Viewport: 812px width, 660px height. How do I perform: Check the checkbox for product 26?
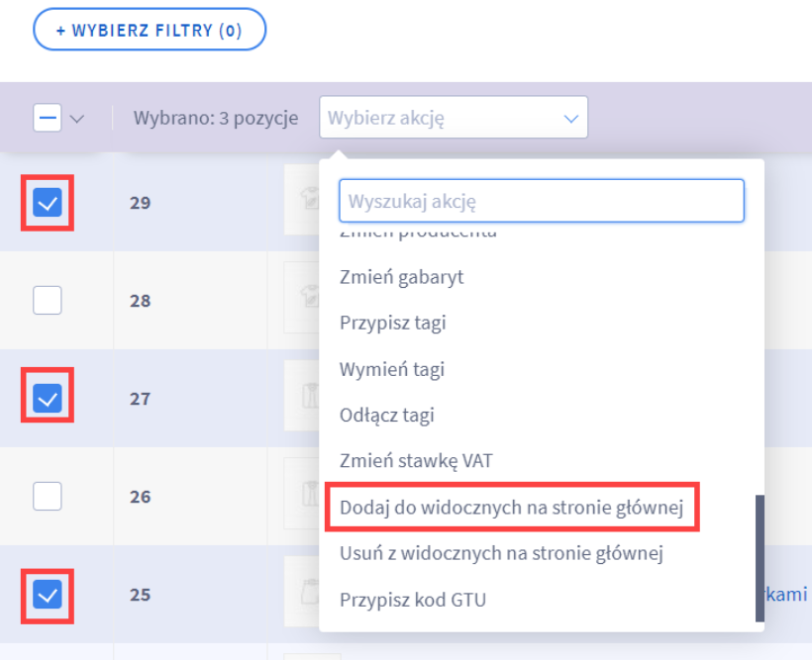point(48,496)
